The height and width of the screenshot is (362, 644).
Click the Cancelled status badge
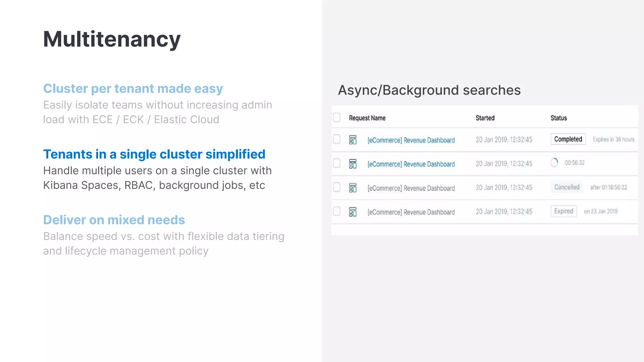point(567,187)
